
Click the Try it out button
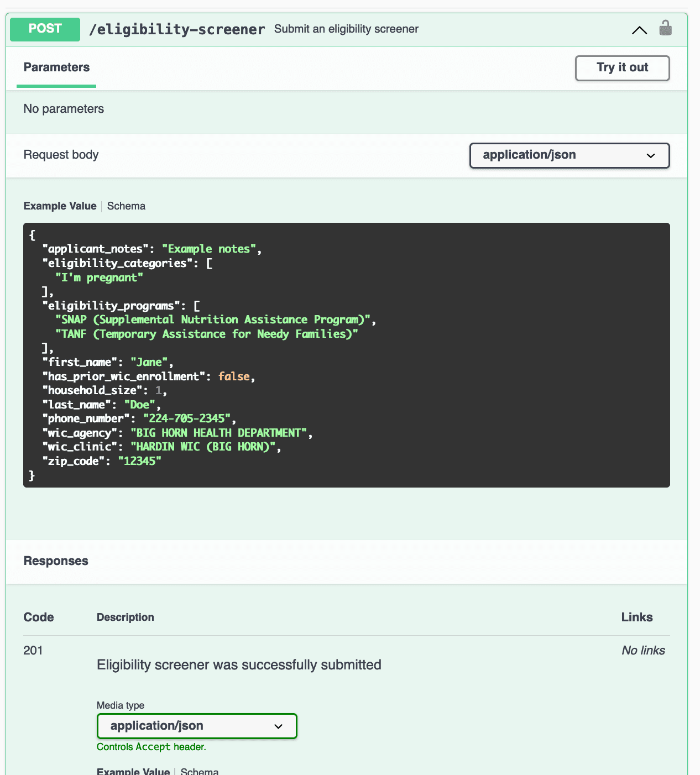click(x=622, y=67)
